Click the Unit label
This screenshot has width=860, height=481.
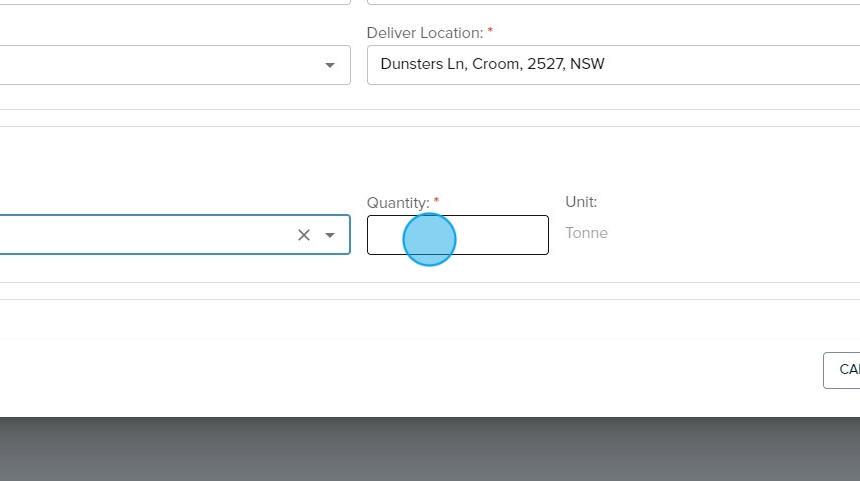580,202
